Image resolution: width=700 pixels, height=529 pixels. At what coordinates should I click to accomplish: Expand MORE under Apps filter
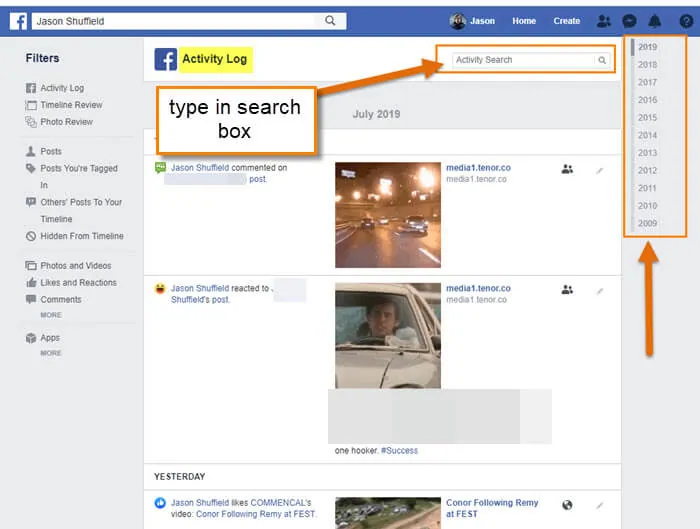51,353
